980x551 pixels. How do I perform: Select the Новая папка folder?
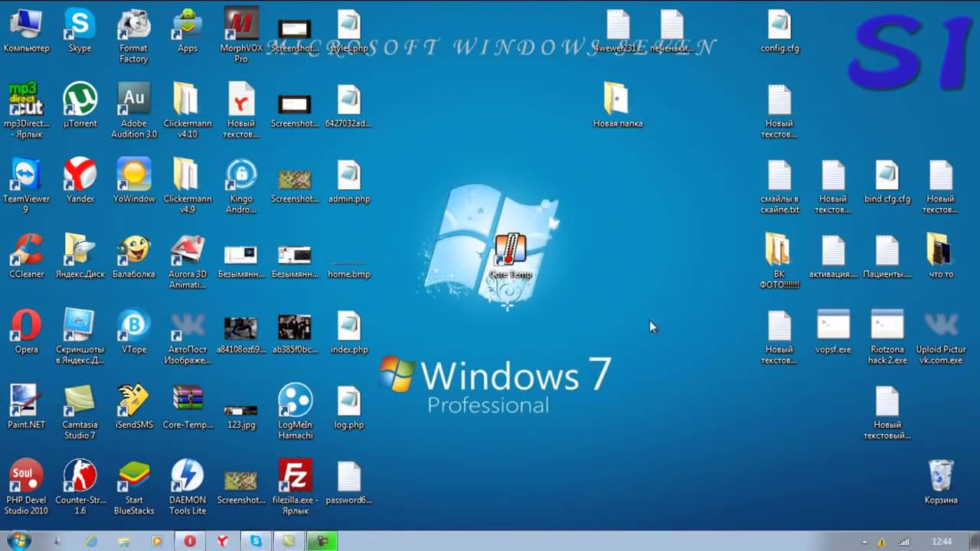point(617,106)
